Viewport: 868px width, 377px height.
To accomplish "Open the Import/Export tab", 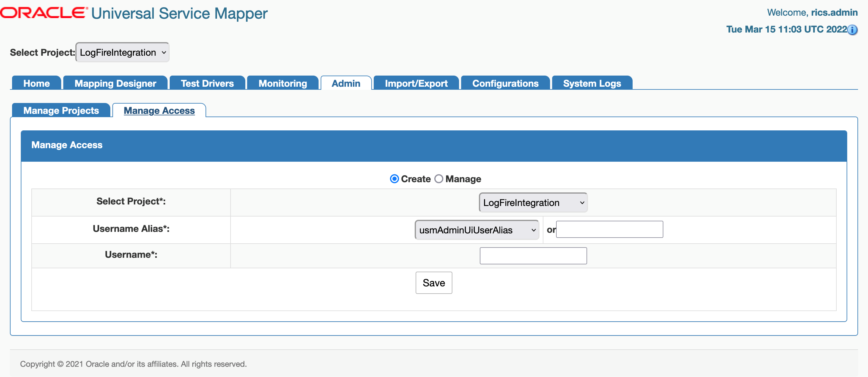I will point(416,83).
